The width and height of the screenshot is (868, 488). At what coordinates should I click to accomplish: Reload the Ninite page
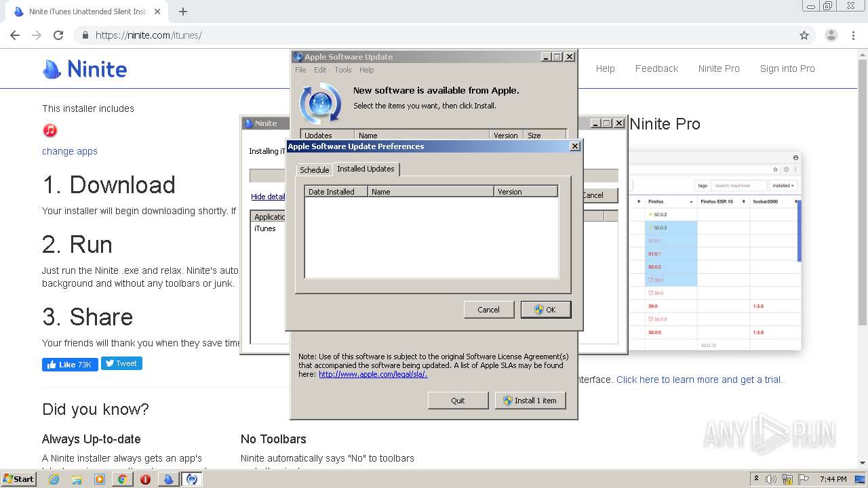point(58,35)
